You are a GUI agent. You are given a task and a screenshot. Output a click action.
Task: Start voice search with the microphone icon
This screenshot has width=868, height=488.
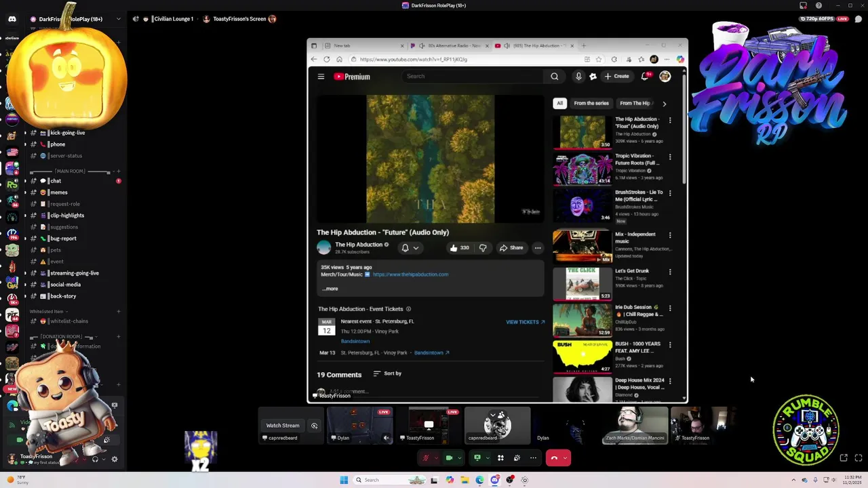click(x=578, y=77)
